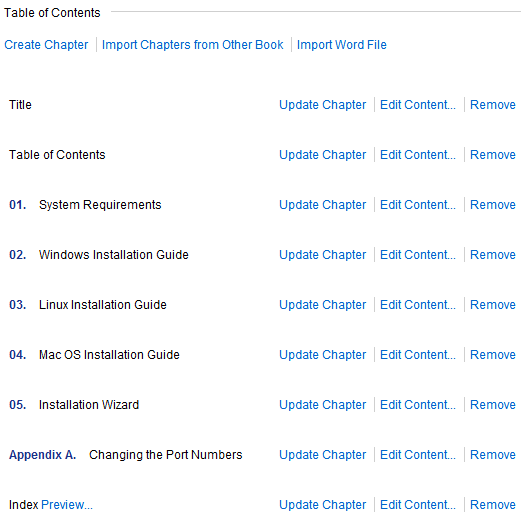Edit Content of Table of Contents chapter
The image size is (532, 518).
[418, 155]
